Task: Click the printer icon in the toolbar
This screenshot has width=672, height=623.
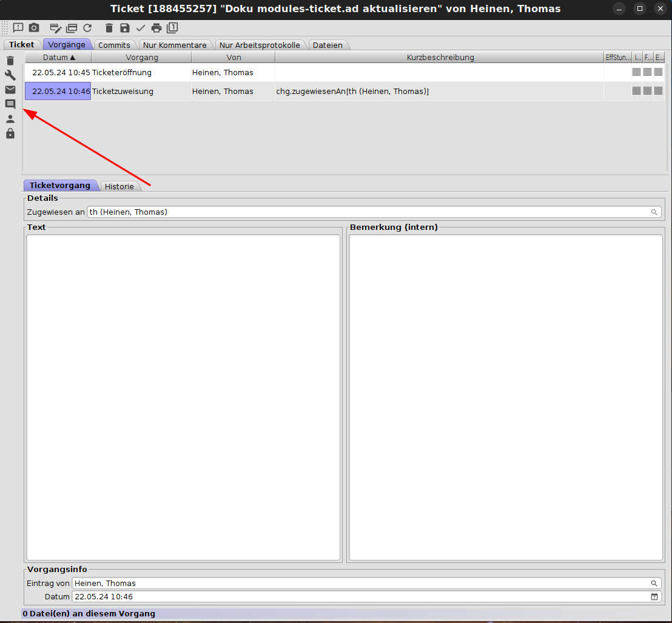Action: point(156,28)
